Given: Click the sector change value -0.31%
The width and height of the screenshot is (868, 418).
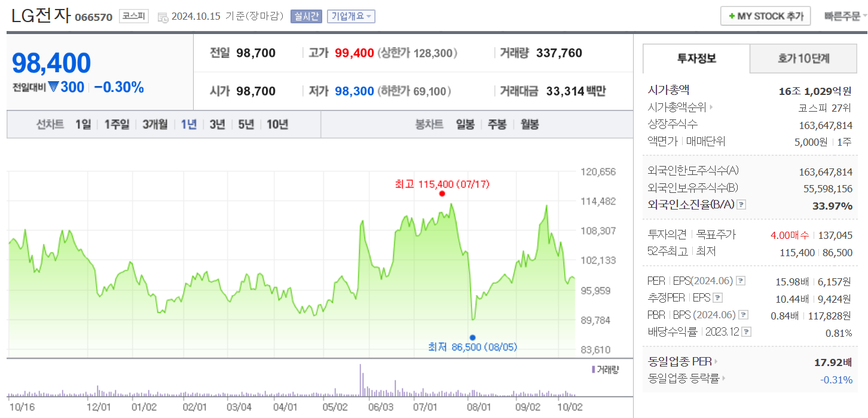Looking at the screenshot, I should pos(836,379).
